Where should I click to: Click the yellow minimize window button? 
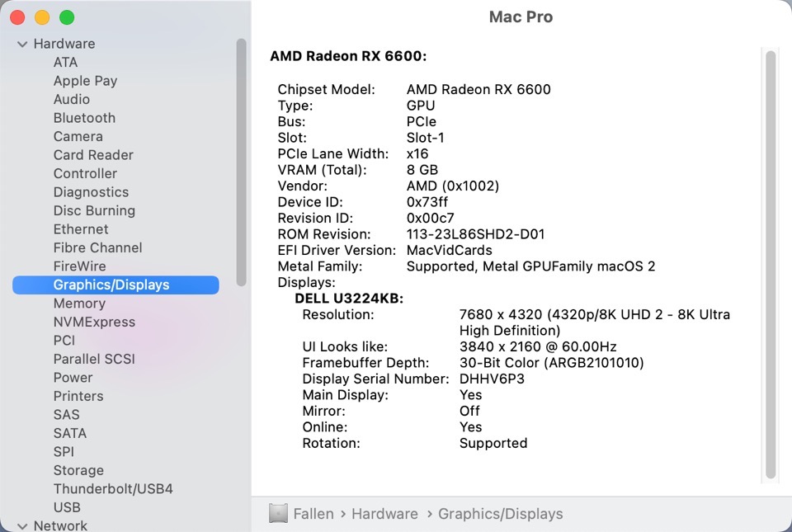click(42, 17)
